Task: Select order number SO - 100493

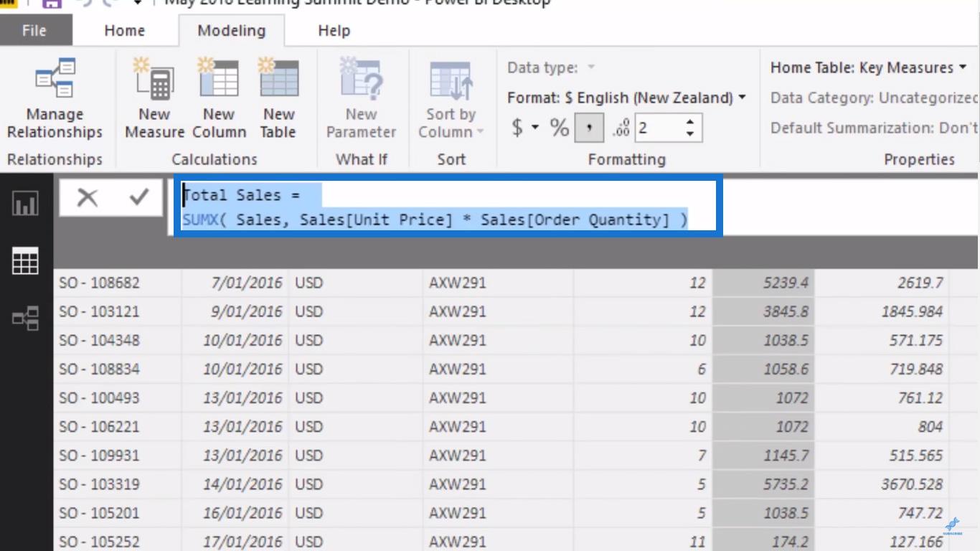Action: [x=99, y=397]
